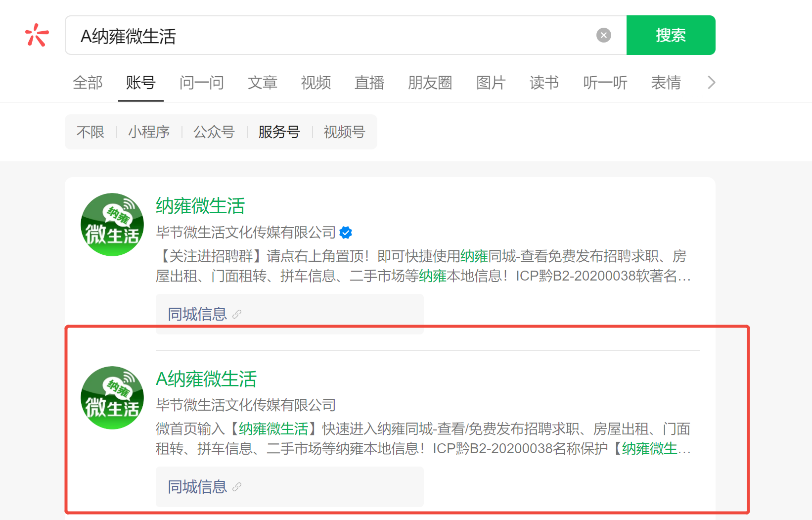812x520 pixels.
Task: Click the description starting 【关注进招聘群】
Action: click(x=423, y=266)
